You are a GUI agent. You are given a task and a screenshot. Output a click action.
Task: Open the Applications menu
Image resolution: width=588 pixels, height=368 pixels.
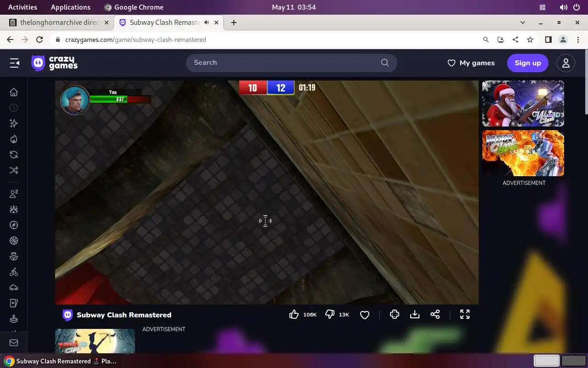pyautogui.click(x=71, y=7)
